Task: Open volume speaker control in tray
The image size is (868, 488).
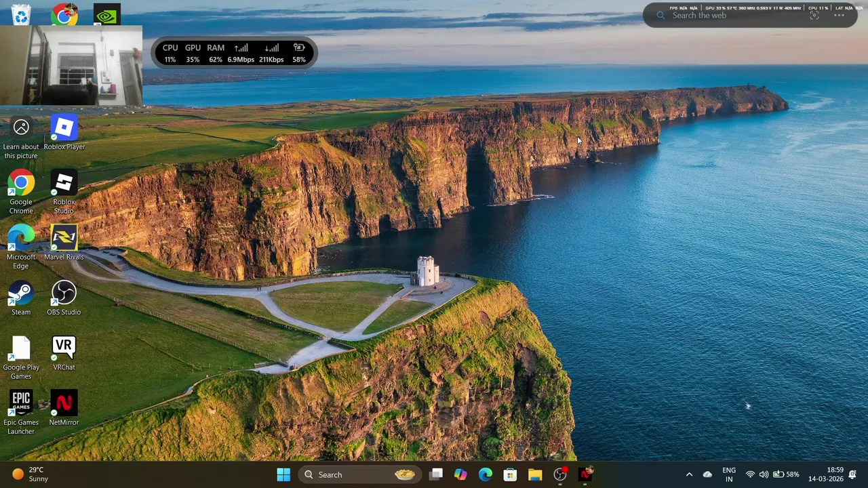Action: (x=764, y=474)
